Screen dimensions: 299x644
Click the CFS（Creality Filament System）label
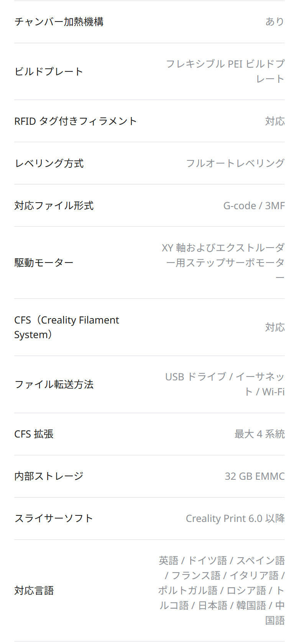67,327
